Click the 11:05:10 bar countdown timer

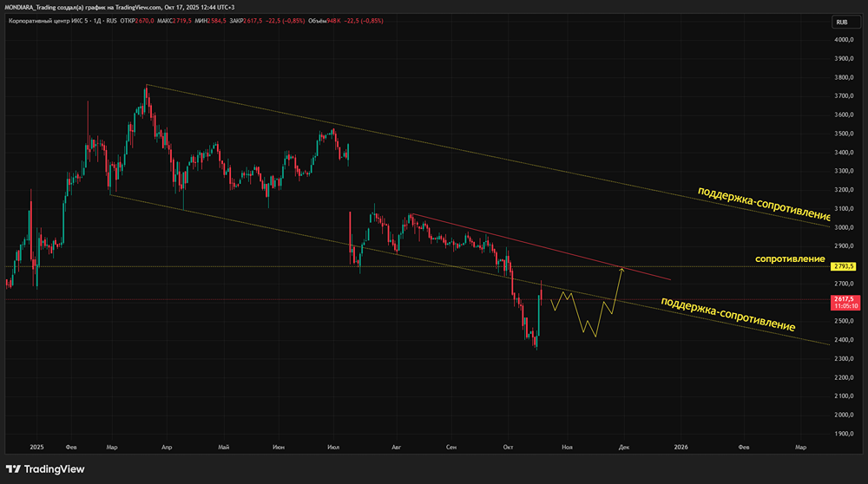click(845, 306)
